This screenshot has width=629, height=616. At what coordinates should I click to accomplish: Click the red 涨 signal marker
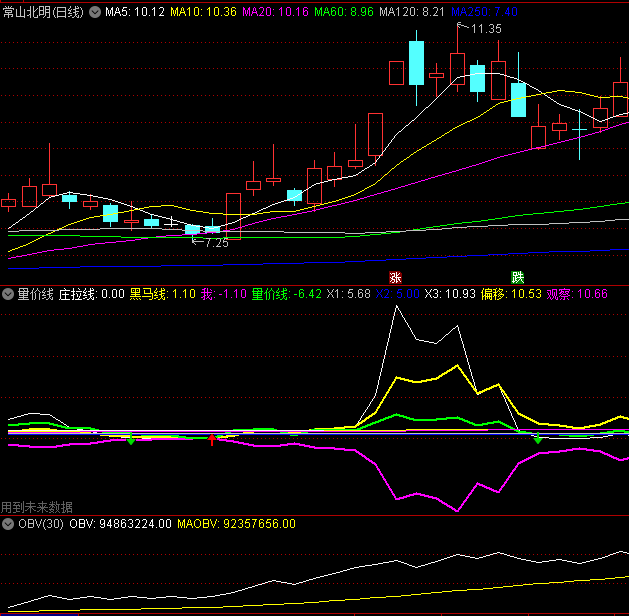point(396,278)
